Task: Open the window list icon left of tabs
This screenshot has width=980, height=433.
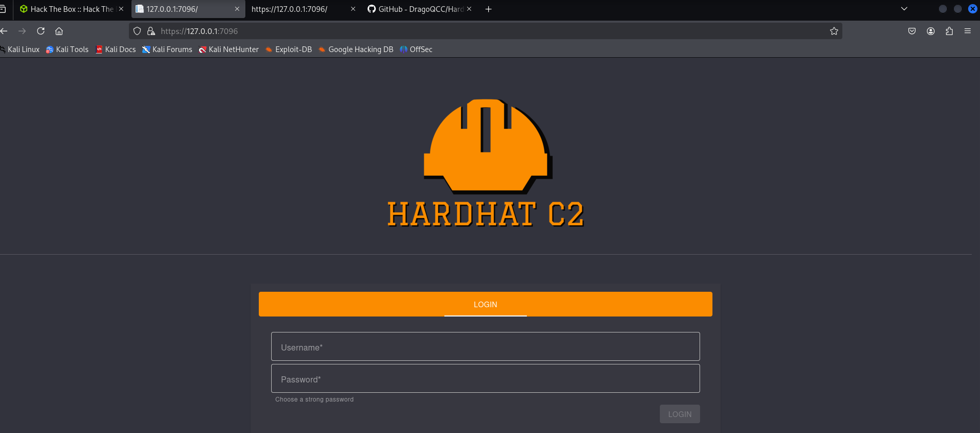Action: 3,9
